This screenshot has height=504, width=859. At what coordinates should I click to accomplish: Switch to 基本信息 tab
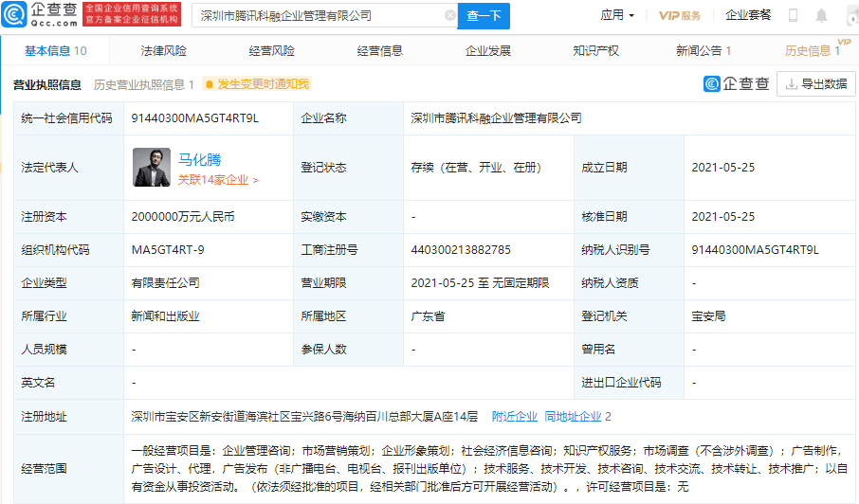tap(55, 51)
